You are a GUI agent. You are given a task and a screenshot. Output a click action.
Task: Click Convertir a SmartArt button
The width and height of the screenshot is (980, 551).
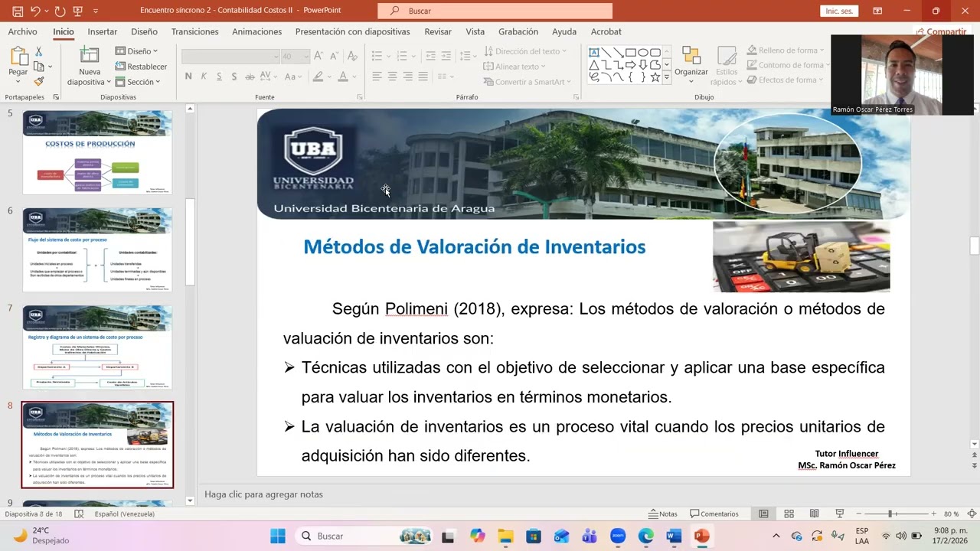pos(528,82)
